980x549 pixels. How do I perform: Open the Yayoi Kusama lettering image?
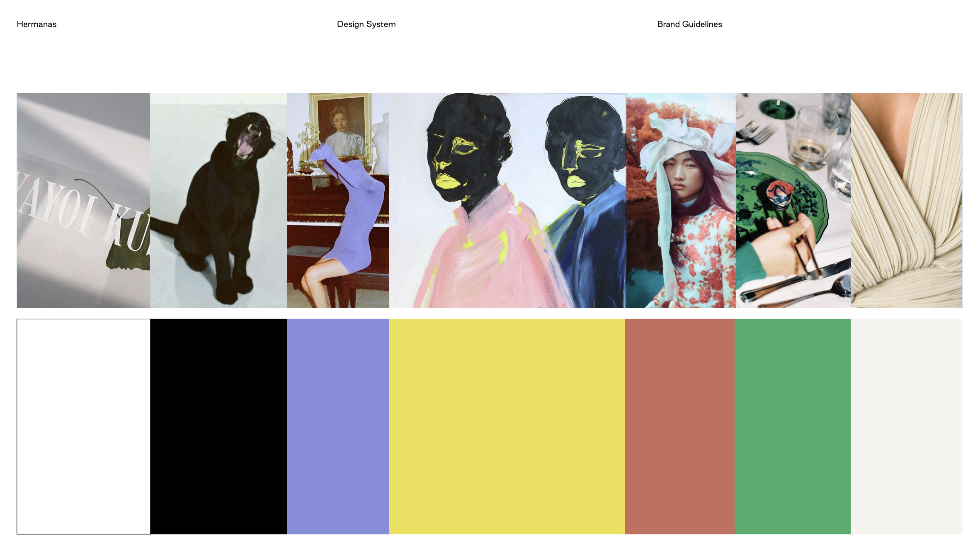point(83,200)
